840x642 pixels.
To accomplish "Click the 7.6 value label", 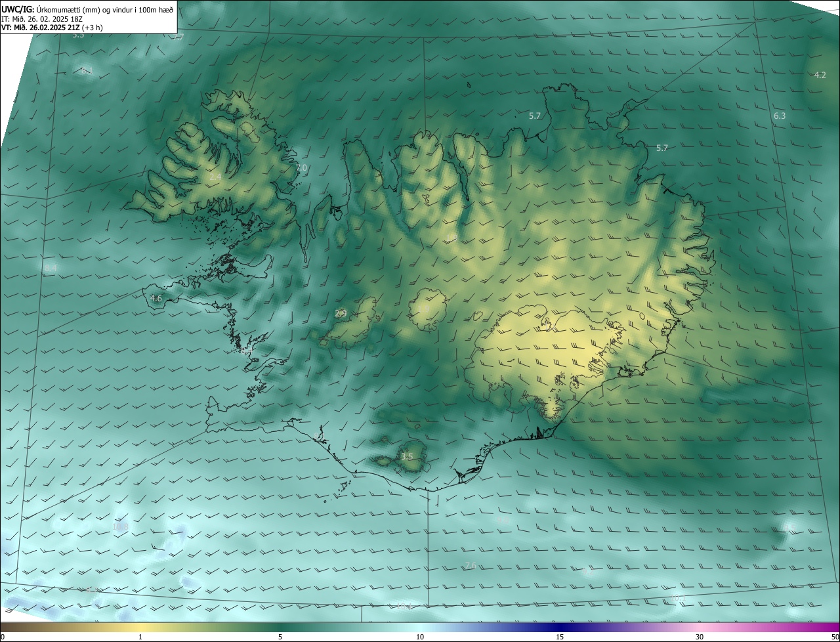I will pos(470,565).
